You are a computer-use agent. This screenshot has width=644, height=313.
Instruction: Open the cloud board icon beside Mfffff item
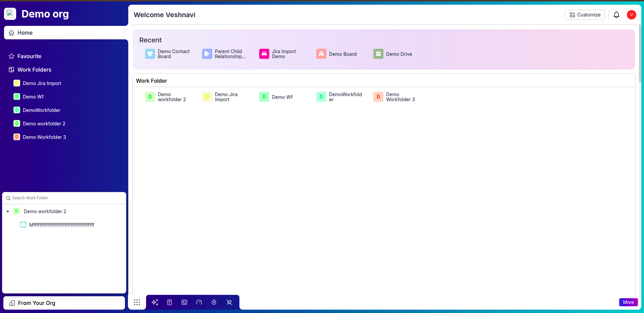coord(23,225)
